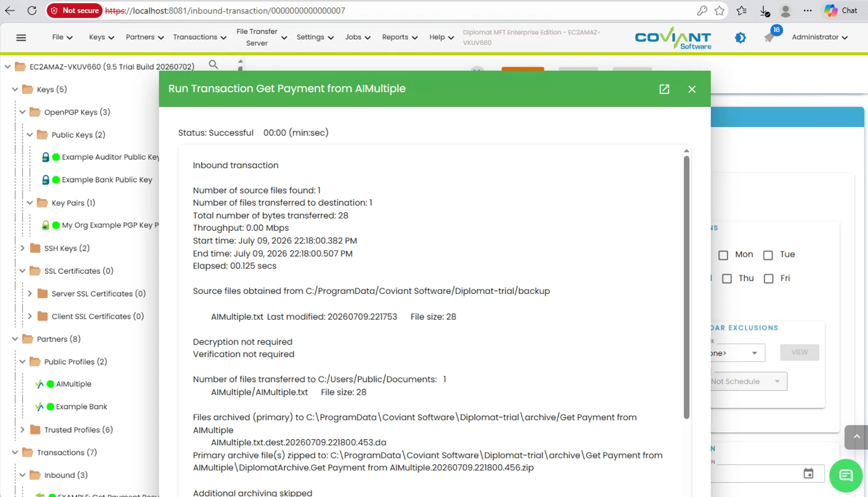Image resolution: width=868 pixels, height=497 pixels.
Task: Expand the SSH Keys (2) folder
Action: coord(22,248)
